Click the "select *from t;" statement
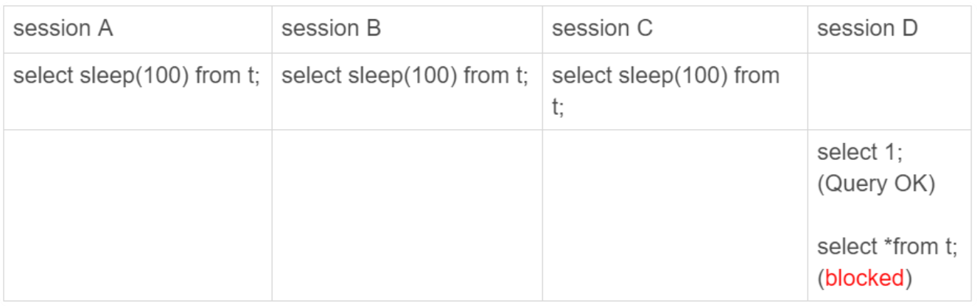 click(x=887, y=247)
